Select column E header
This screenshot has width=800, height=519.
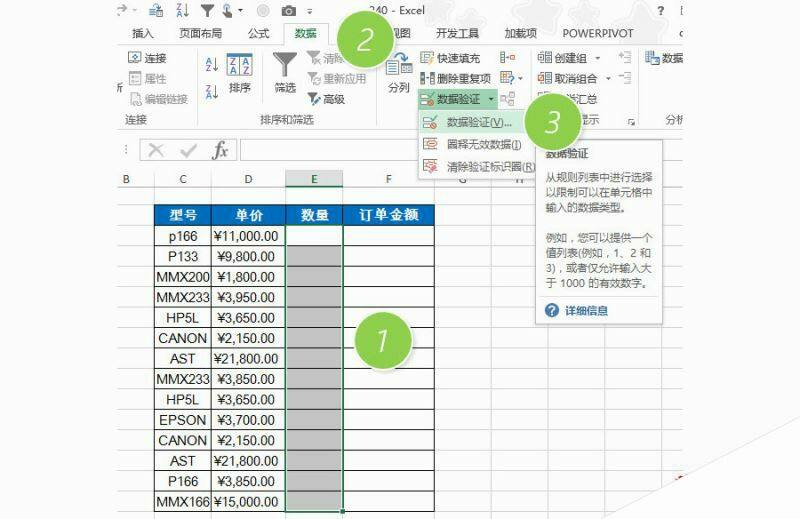click(x=314, y=179)
